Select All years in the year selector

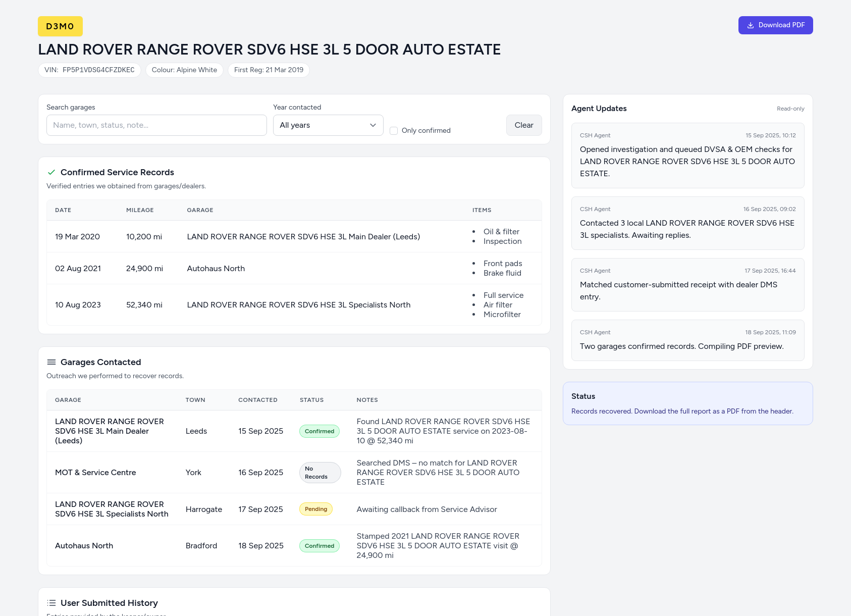(x=328, y=125)
